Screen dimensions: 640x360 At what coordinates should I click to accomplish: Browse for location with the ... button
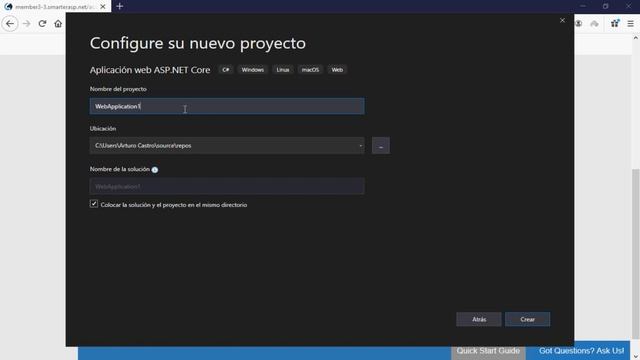point(381,146)
